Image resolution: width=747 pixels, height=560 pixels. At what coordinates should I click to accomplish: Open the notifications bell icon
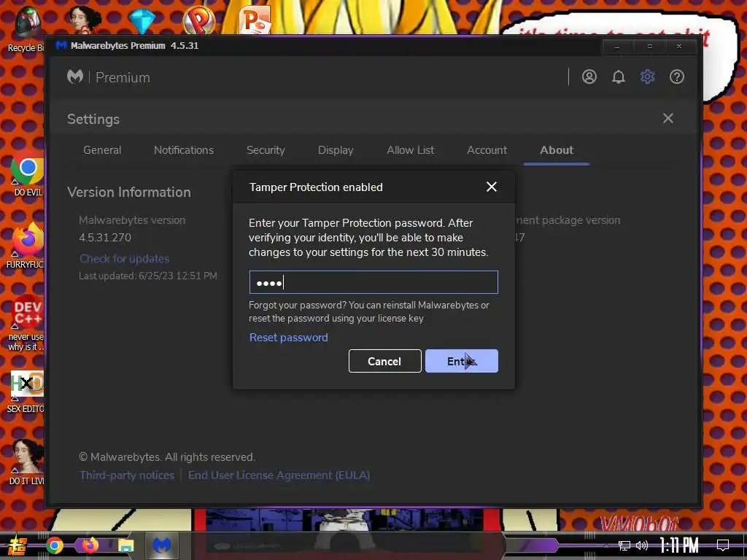[x=619, y=77]
